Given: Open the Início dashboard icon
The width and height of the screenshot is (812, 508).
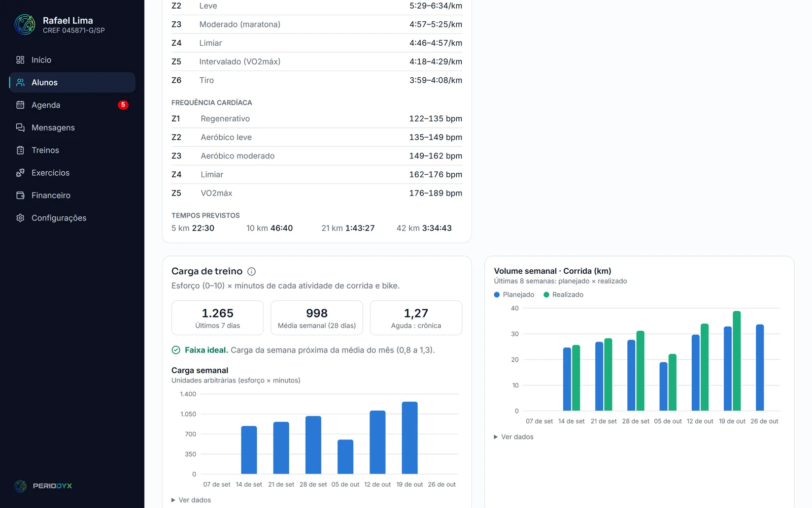Looking at the screenshot, I should pos(20,60).
